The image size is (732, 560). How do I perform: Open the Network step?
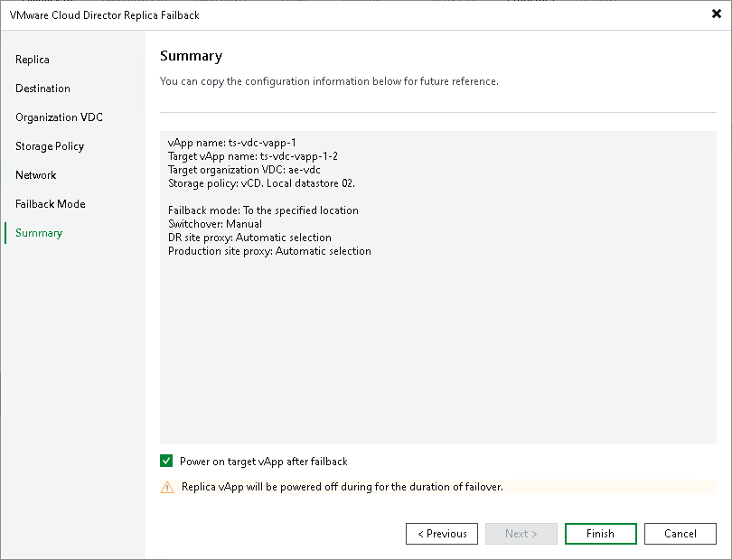(35, 175)
